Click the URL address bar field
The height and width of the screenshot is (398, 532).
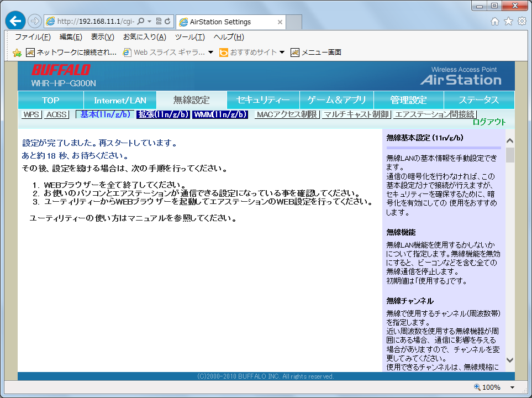[x=94, y=22]
